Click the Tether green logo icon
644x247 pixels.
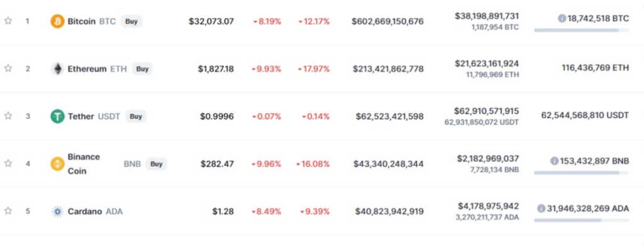[57, 116]
